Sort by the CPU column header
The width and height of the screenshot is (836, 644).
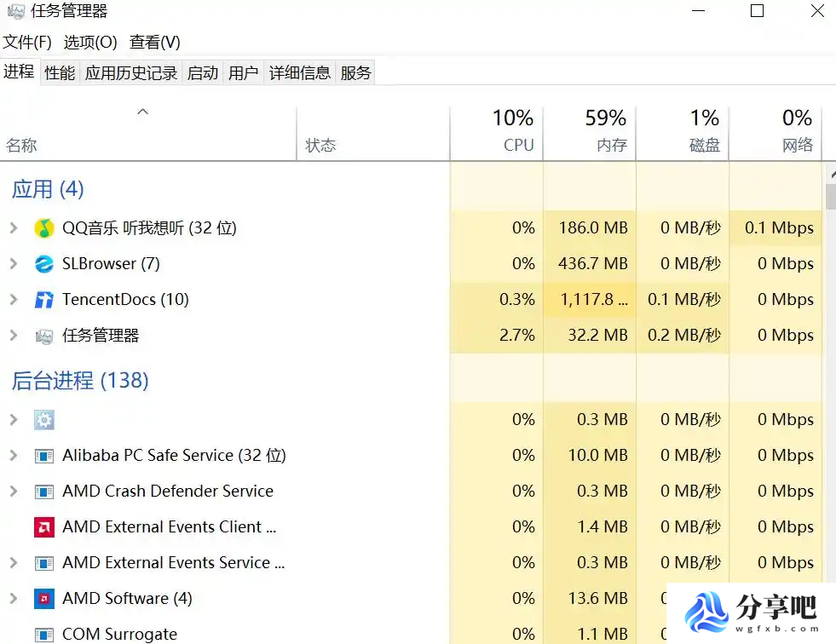[x=497, y=133]
